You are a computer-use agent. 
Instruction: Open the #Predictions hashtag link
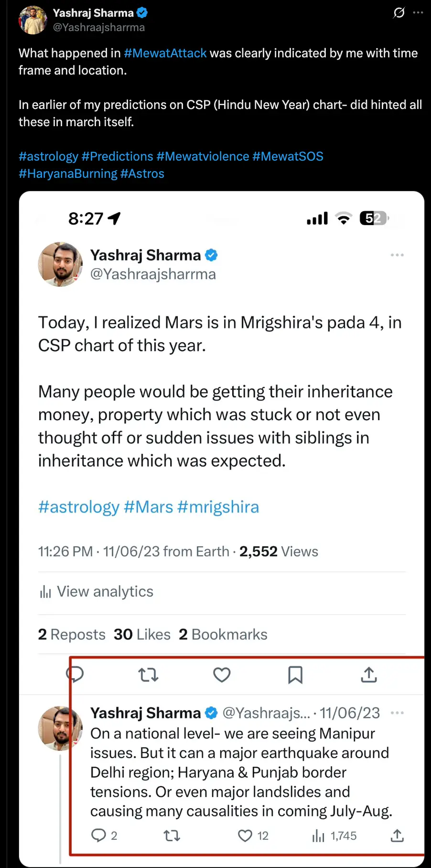[x=117, y=156]
